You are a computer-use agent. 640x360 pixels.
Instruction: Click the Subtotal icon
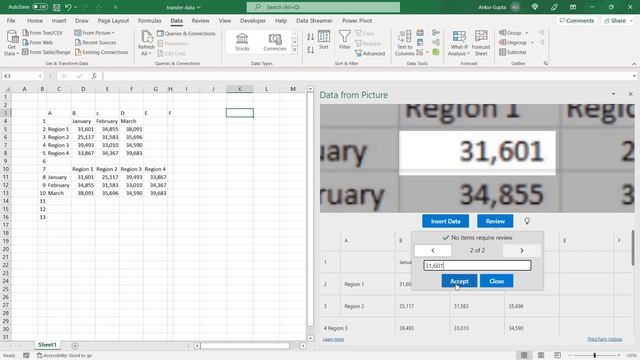click(x=503, y=52)
